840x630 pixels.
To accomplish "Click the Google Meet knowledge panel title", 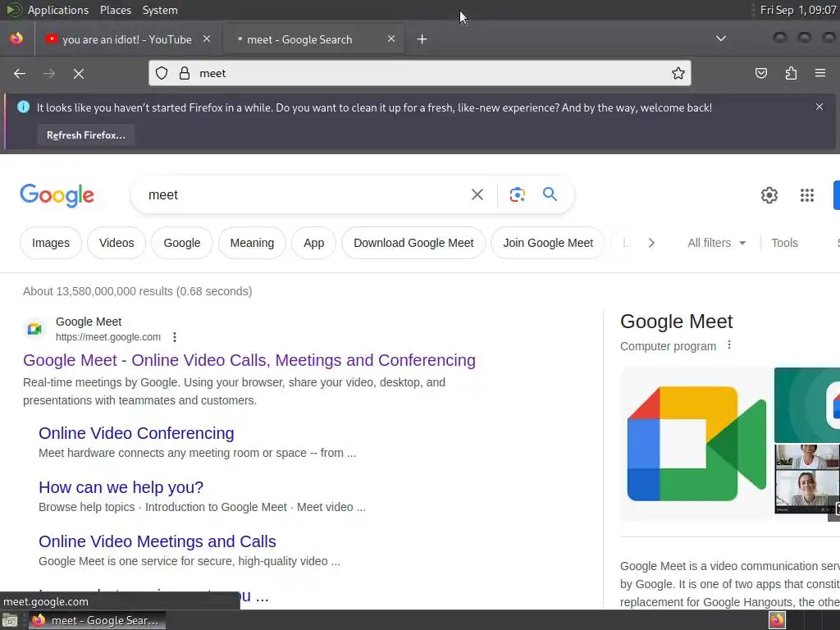I will tap(676, 322).
